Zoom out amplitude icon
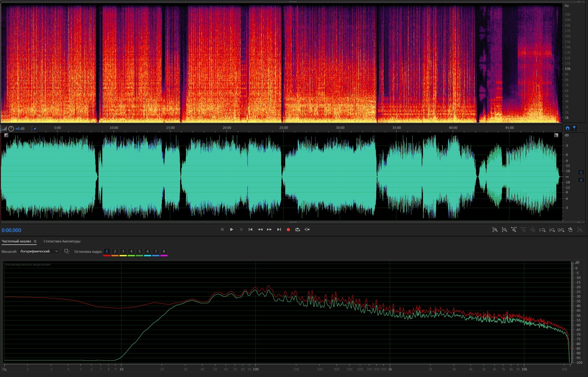Viewport: 588px width, 377px height. click(504, 230)
